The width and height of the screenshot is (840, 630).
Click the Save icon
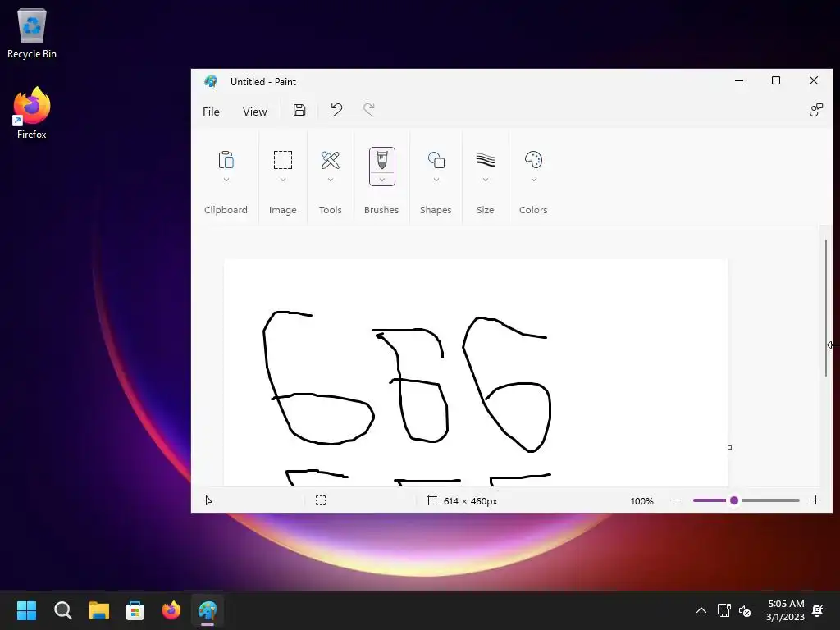(299, 111)
